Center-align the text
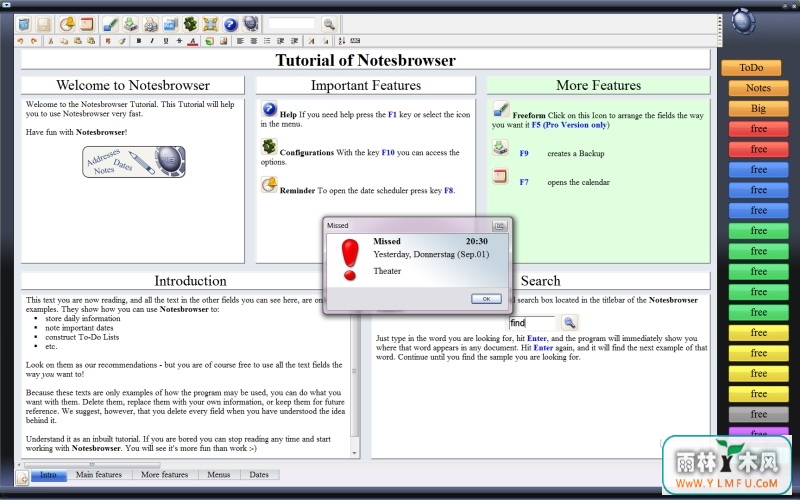The height and width of the screenshot is (500, 800). pyautogui.click(x=254, y=41)
